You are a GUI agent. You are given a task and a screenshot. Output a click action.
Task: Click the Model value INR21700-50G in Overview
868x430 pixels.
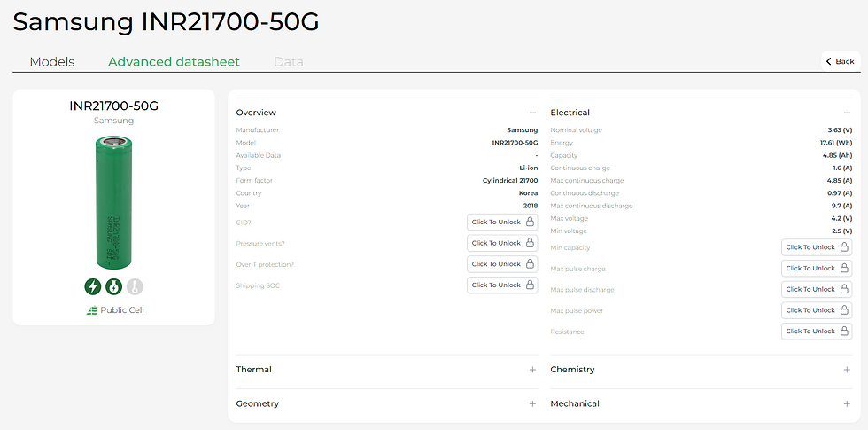pyautogui.click(x=515, y=143)
